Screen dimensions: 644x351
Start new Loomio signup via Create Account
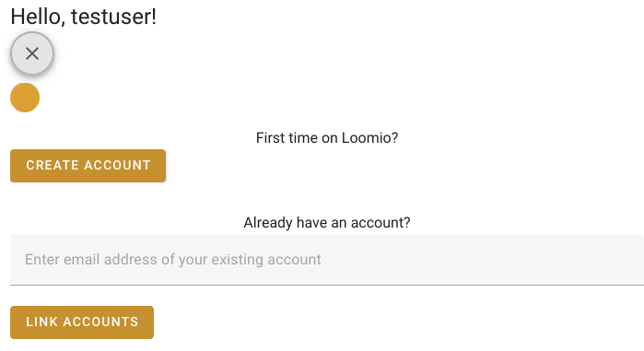pos(88,166)
